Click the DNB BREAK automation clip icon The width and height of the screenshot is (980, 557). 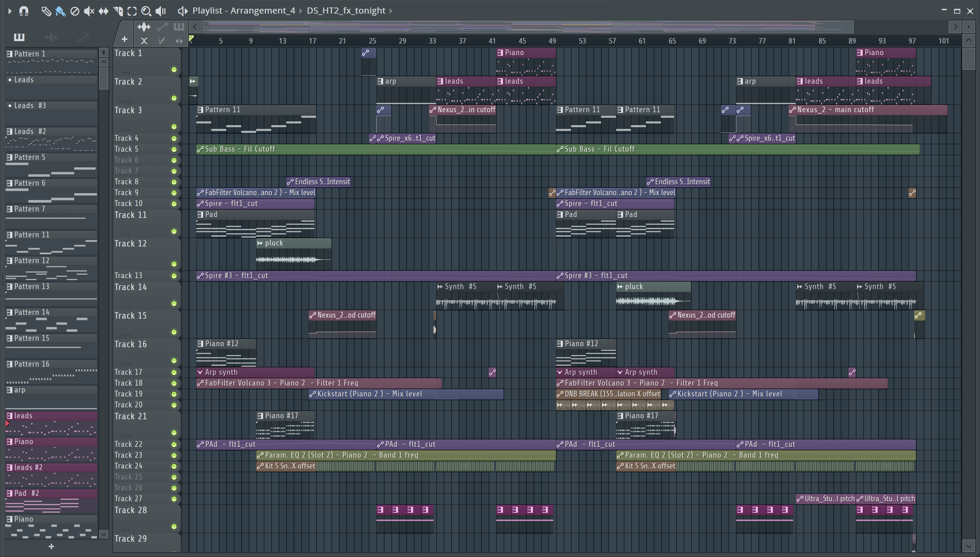[x=560, y=394]
